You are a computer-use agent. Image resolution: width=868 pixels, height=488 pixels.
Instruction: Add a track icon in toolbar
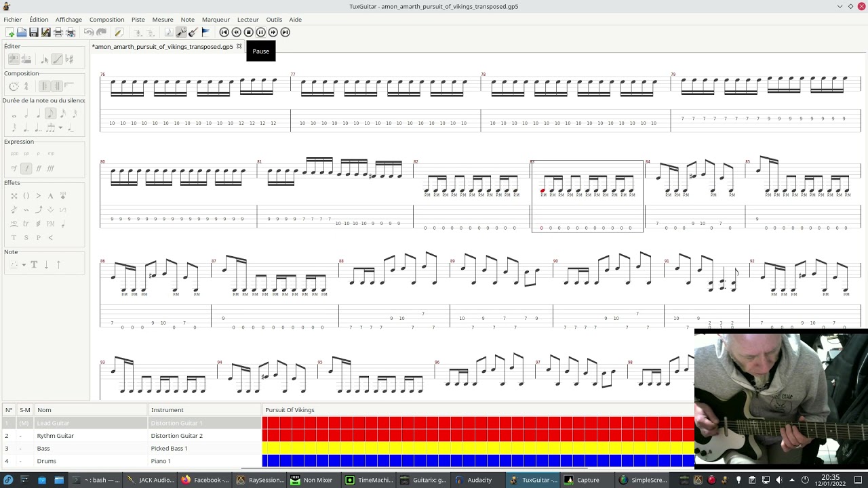click(x=138, y=32)
